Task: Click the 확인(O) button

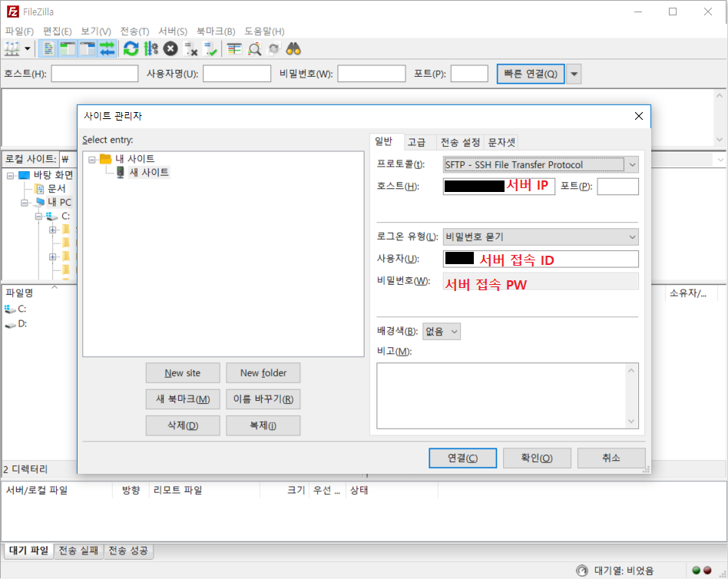Action: (x=538, y=458)
